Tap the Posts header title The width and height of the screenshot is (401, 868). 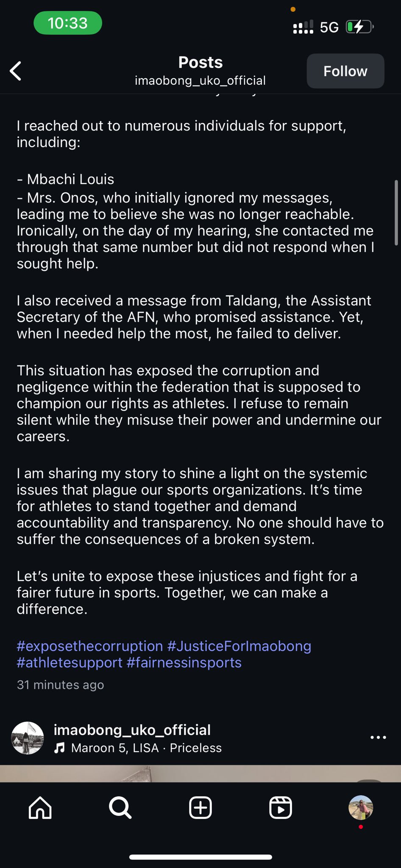tap(200, 62)
